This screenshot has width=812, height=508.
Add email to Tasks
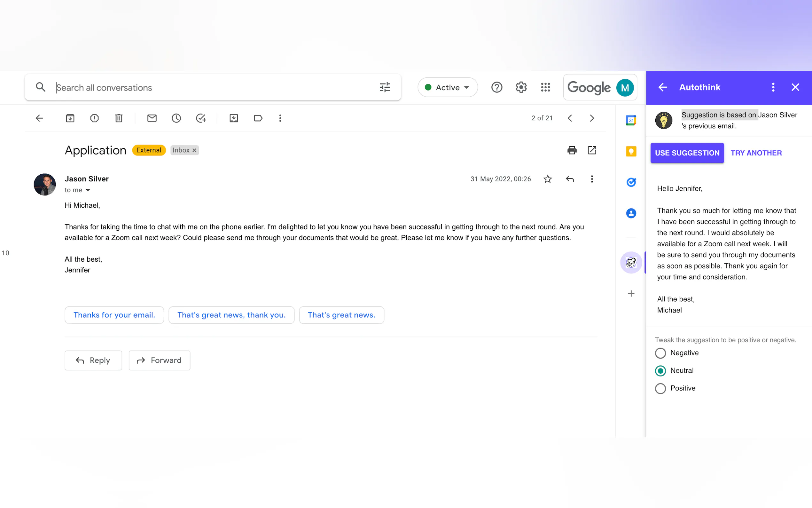[x=201, y=118]
